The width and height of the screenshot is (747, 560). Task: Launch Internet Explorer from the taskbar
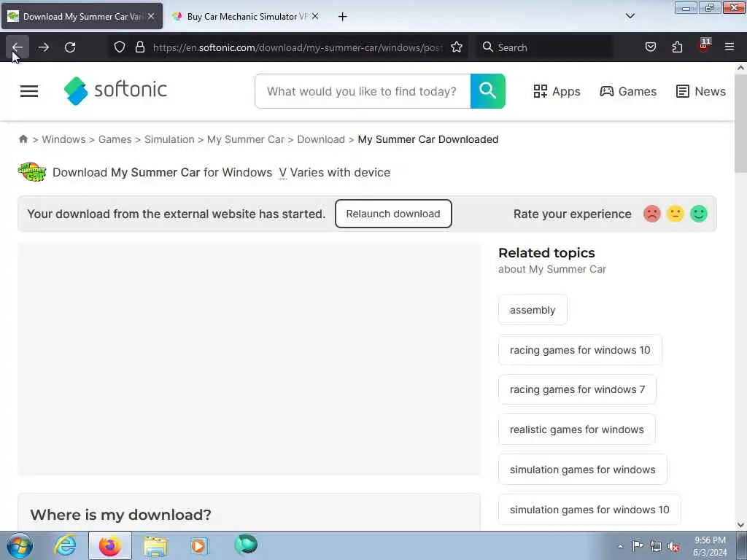[65, 545]
